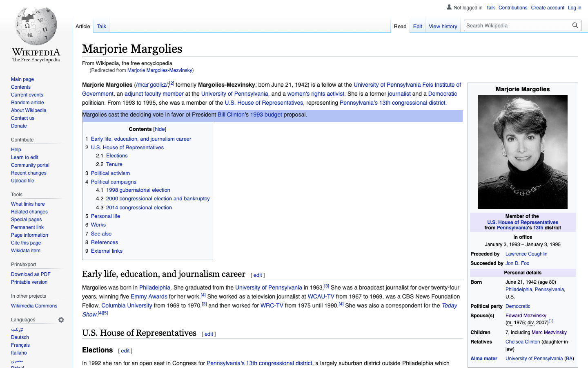Image resolution: width=588 pixels, height=368 pixels.
Task: Jump to External links contents entry
Action: click(107, 251)
